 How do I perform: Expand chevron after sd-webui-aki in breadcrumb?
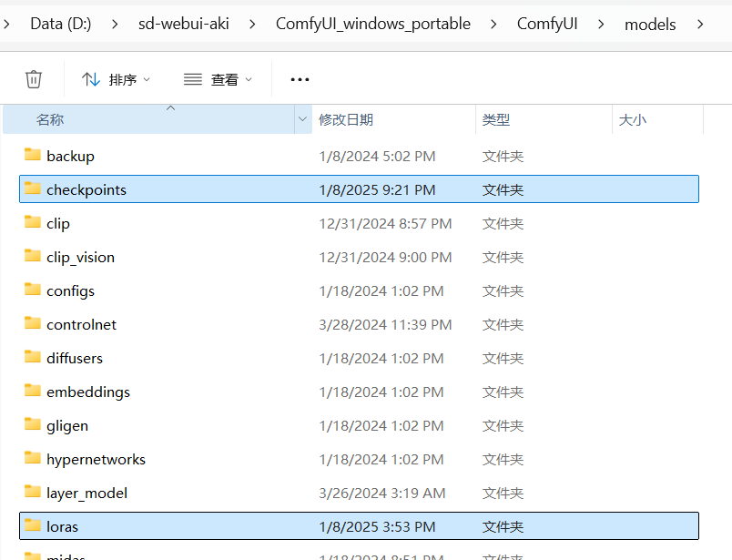pyautogui.click(x=252, y=24)
